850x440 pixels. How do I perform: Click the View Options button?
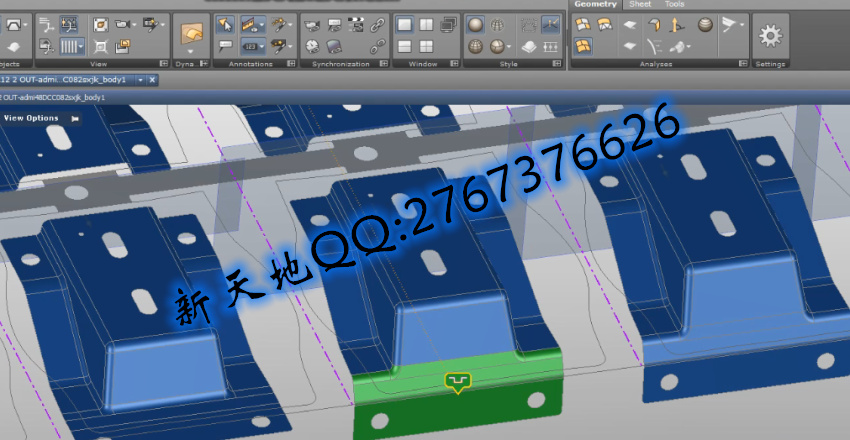(31, 118)
